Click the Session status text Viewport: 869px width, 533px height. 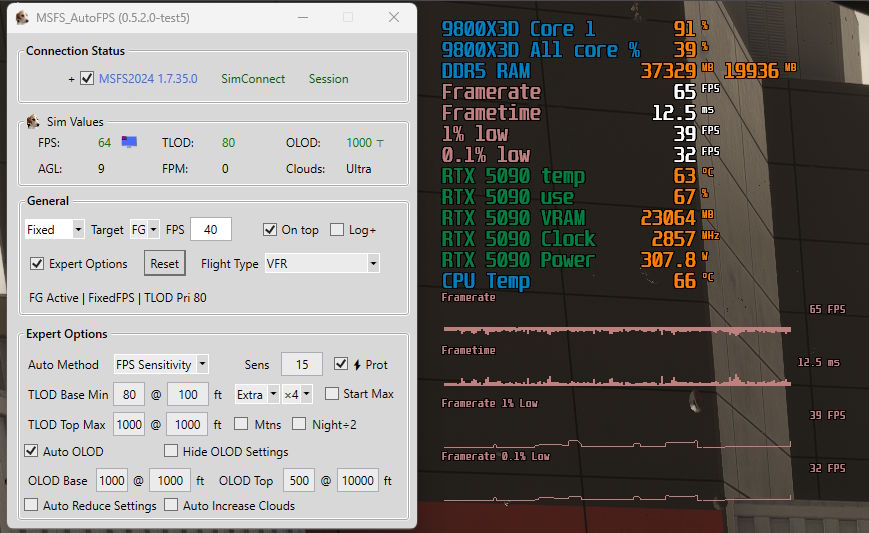click(329, 79)
